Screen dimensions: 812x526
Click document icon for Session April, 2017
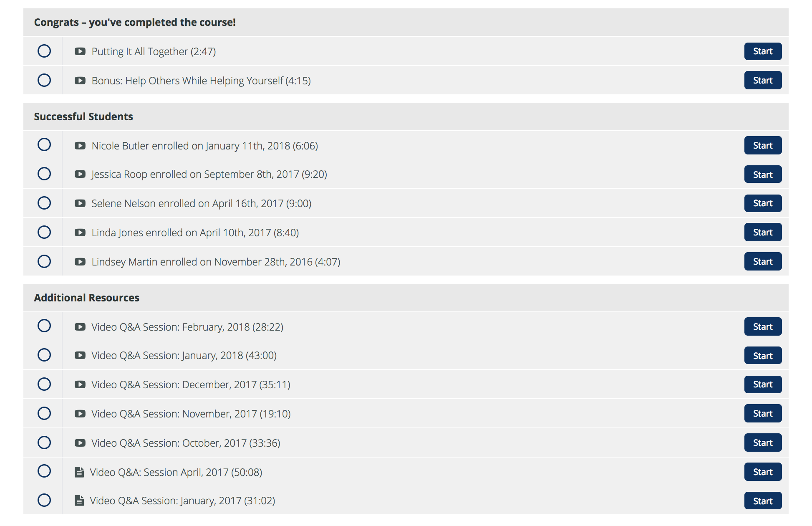(x=79, y=472)
